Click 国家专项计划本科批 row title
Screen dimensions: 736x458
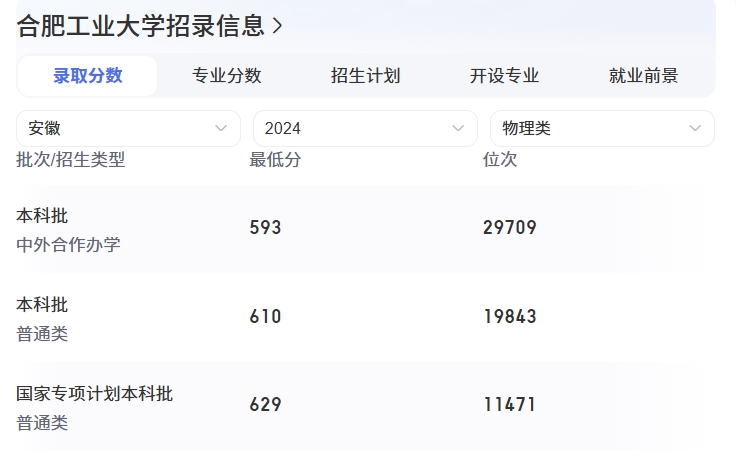coord(94,394)
